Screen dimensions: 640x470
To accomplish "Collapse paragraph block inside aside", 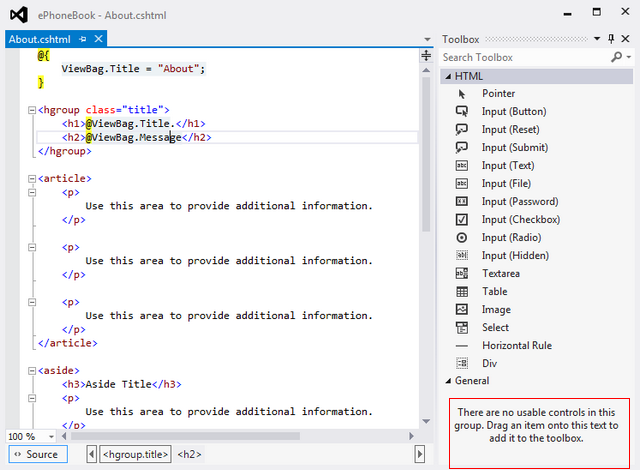I will (x=32, y=398).
